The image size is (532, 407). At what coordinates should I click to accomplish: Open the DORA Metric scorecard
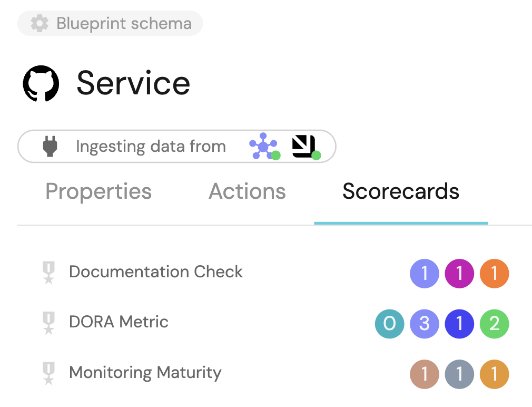coord(119,322)
